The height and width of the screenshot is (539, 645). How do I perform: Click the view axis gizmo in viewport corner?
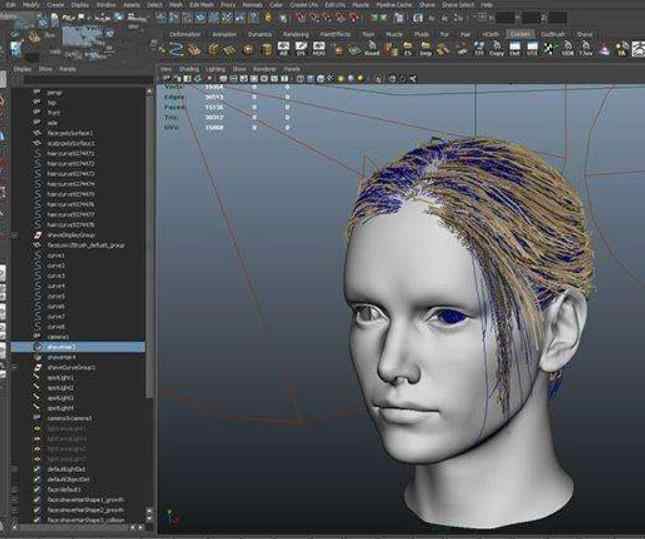coord(170,518)
